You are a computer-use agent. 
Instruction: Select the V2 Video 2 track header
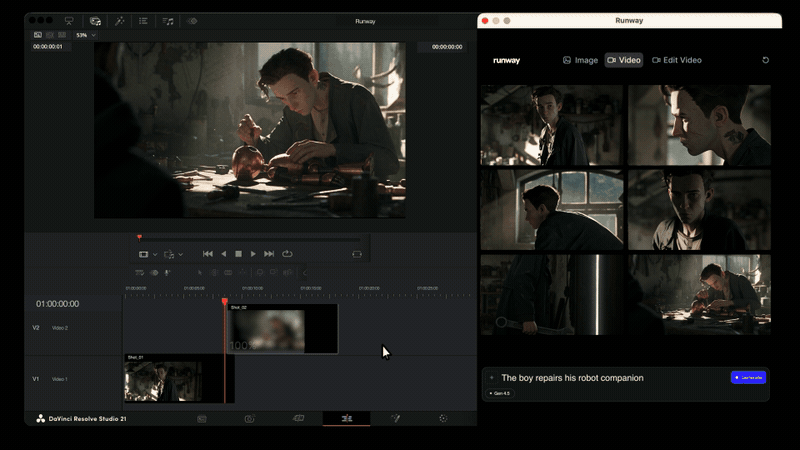[x=74, y=328]
